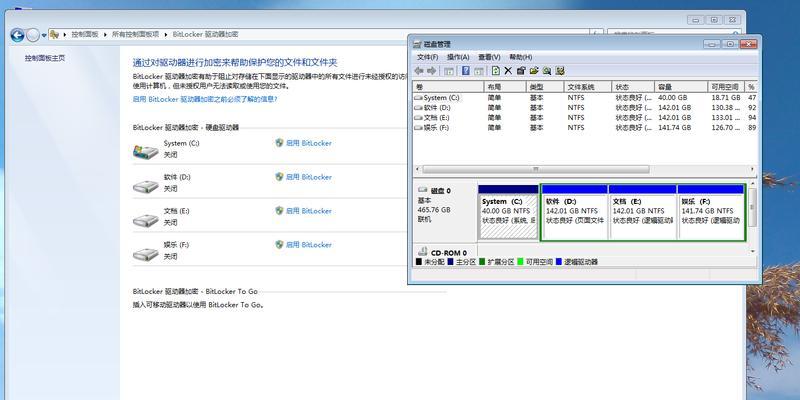Open recent pages dropdown beside forward arrow
The height and width of the screenshot is (400, 800).
pos(44,35)
